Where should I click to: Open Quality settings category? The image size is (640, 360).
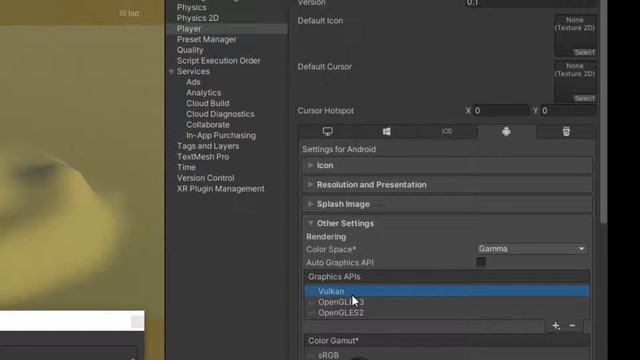(190, 50)
